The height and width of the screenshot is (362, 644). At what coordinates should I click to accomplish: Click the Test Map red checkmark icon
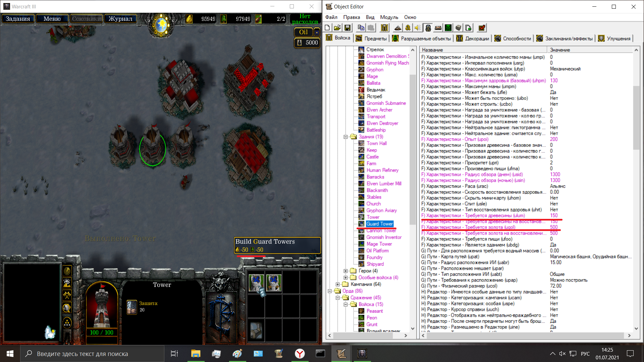[x=482, y=28]
